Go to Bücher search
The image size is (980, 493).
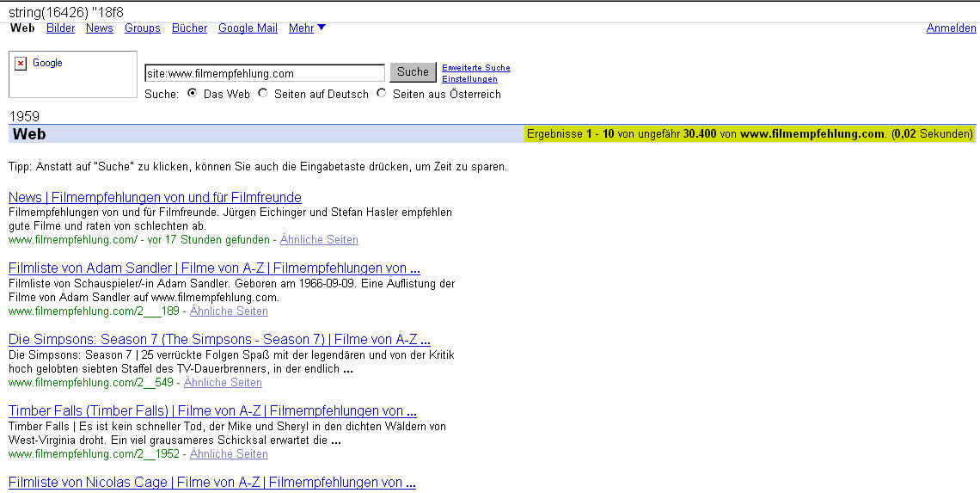tap(189, 28)
